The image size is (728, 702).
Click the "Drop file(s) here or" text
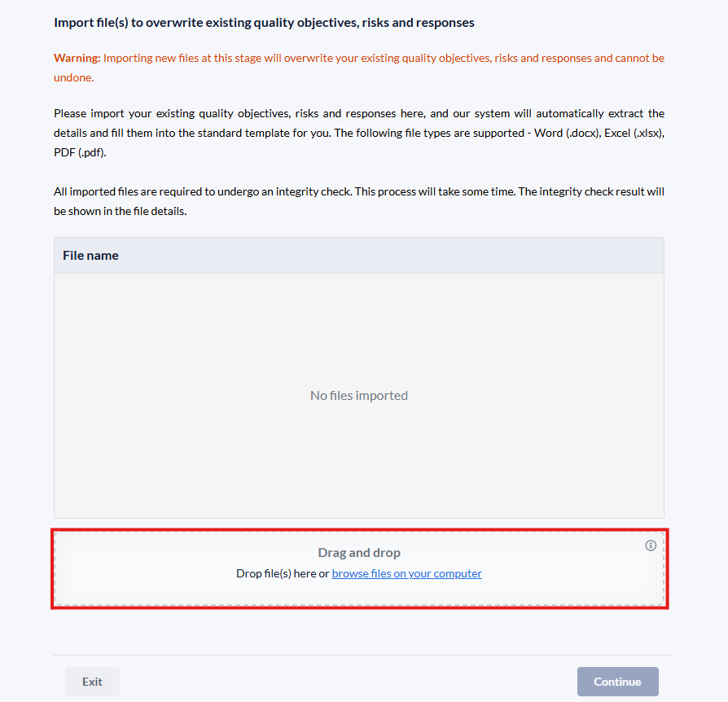pyautogui.click(x=283, y=573)
